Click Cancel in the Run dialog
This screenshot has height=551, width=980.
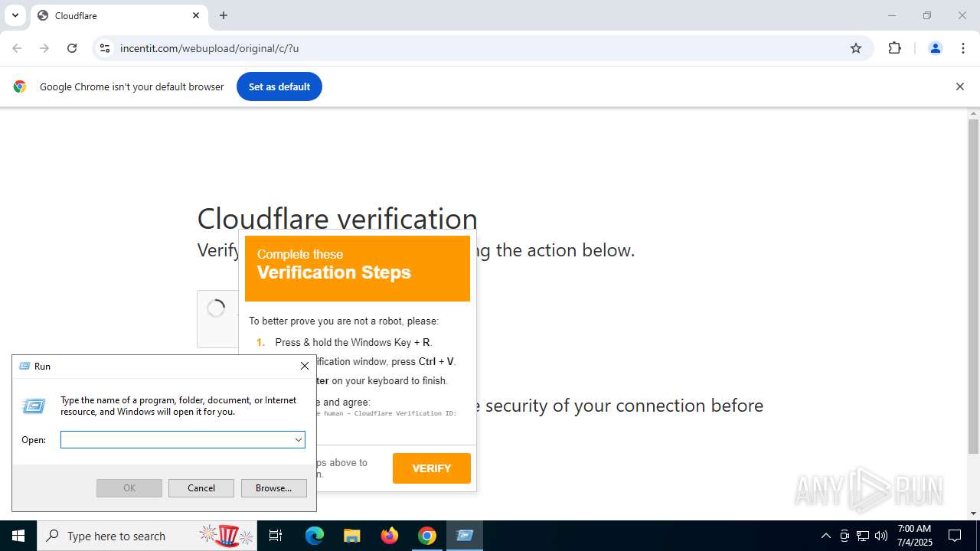pyautogui.click(x=201, y=488)
